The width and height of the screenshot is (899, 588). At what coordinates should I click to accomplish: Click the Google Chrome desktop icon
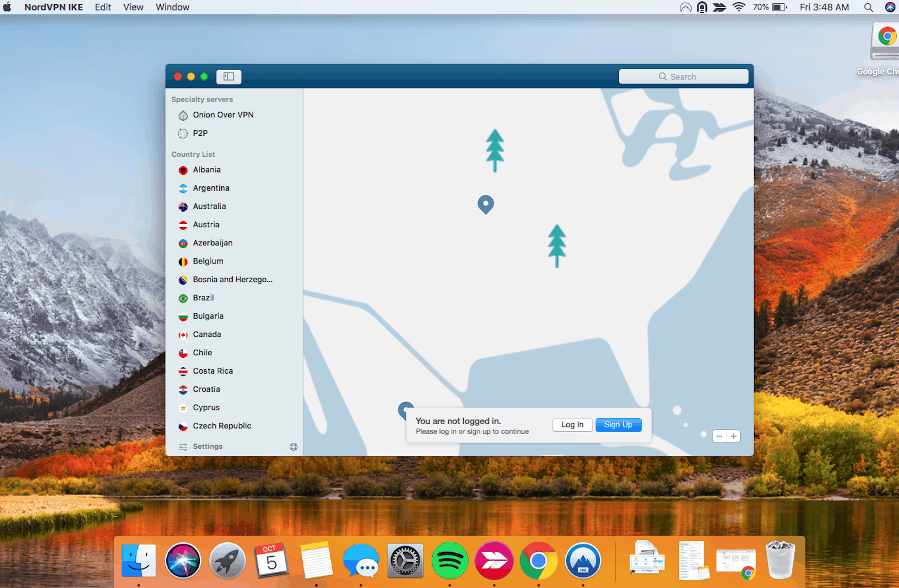coord(886,42)
